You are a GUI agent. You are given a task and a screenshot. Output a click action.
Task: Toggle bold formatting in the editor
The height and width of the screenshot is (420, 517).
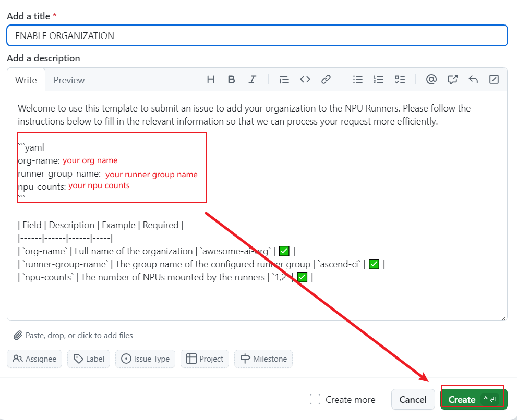[232, 79]
